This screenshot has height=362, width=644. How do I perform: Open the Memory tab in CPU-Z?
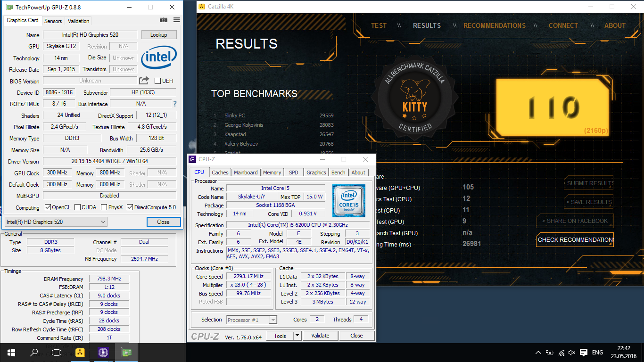coord(272,173)
